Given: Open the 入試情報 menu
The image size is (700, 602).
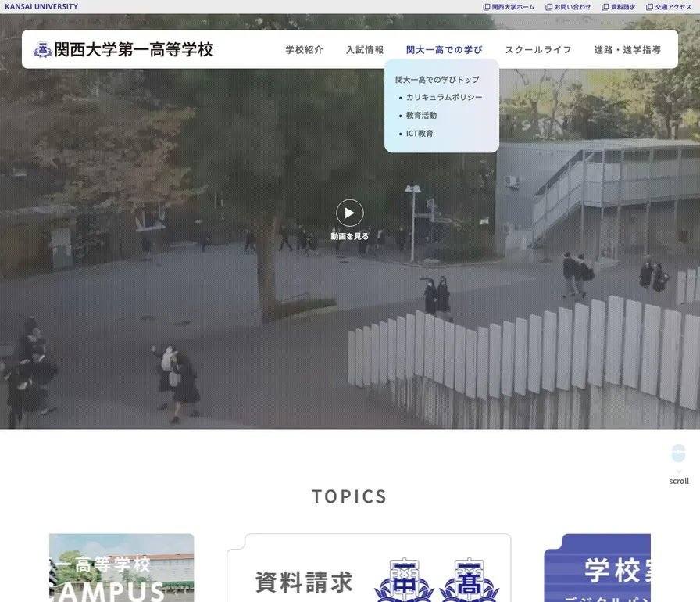Looking at the screenshot, I should click(x=365, y=49).
